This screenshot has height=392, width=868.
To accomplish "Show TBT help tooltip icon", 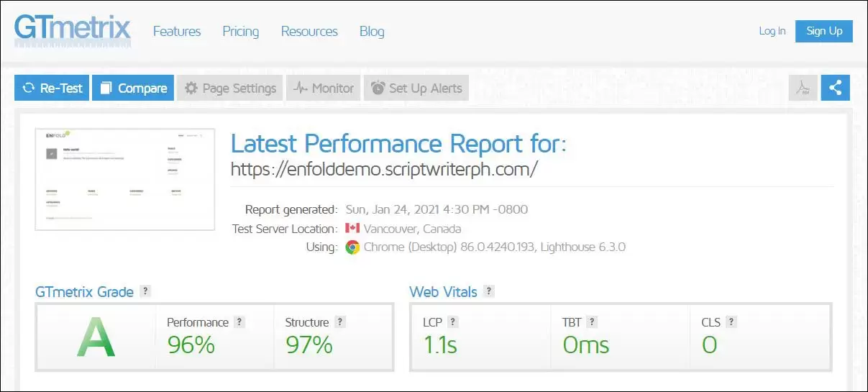I will pyautogui.click(x=592, y=322).
